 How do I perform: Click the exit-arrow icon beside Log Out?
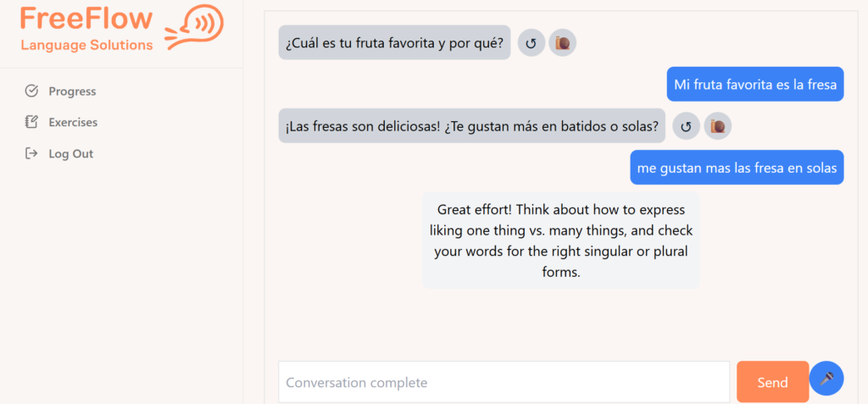[x=32, y=154]
